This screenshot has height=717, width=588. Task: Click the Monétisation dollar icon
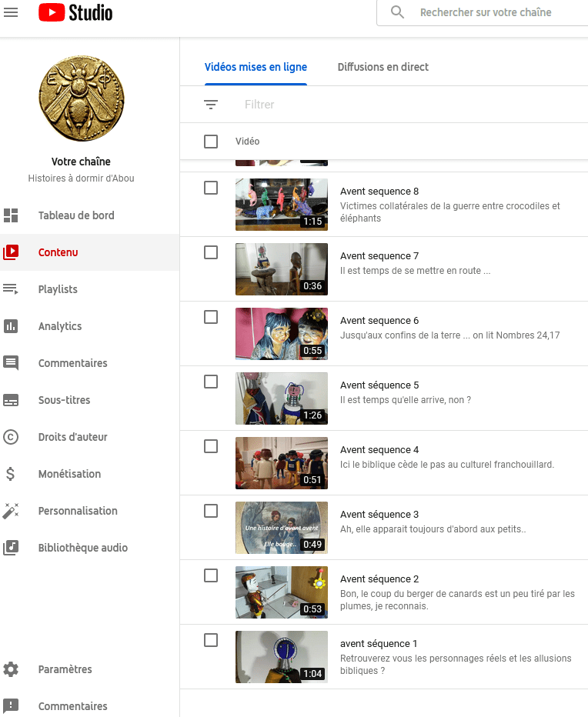coord(11,474)
